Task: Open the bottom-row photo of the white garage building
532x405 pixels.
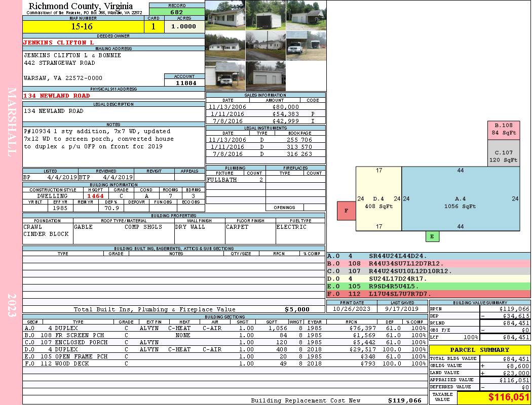Action: pyautogui.click(x=265, y=76)
